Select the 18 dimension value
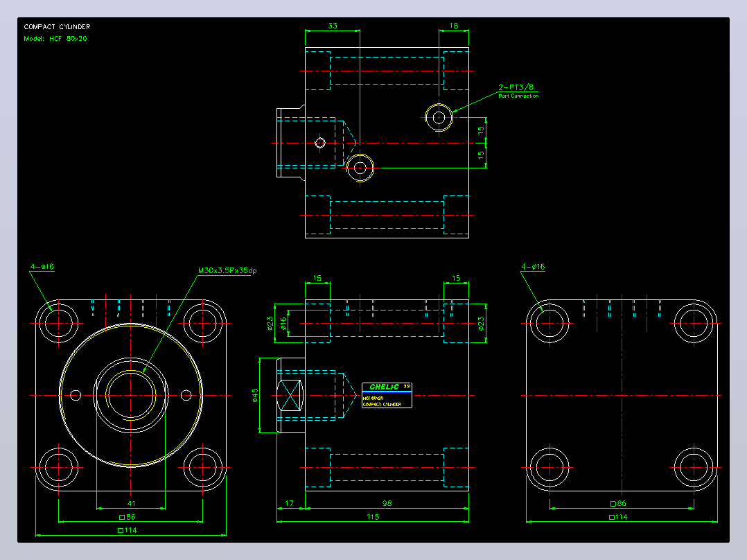 pos(453,26)
